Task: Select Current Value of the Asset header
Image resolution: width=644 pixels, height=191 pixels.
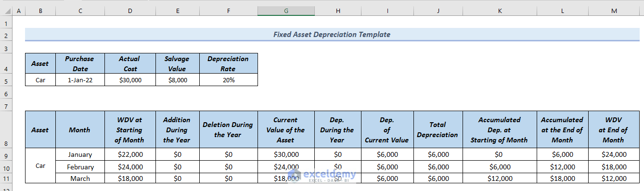Action: coord(286,130)
